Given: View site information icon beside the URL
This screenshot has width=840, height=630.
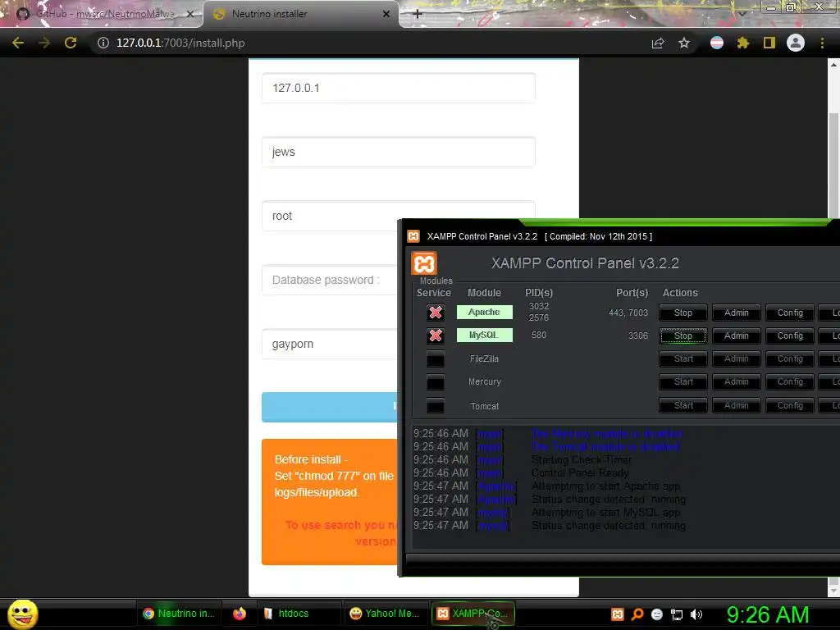Looking at the screenshot, I should (103, 43).
